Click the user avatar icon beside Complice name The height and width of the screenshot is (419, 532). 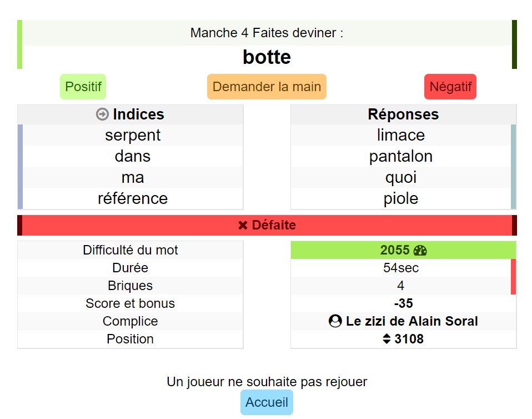(335, 321)
